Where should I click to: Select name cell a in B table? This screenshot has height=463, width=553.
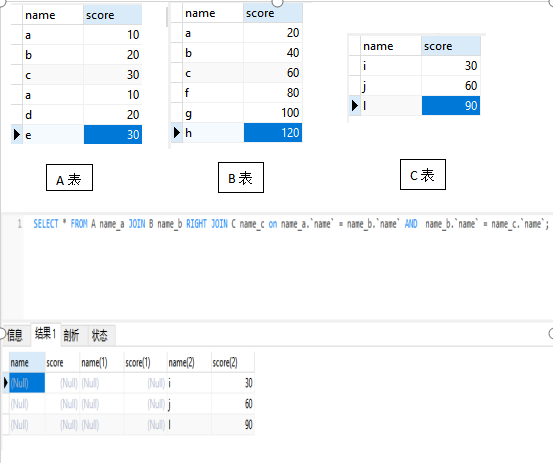213,33
